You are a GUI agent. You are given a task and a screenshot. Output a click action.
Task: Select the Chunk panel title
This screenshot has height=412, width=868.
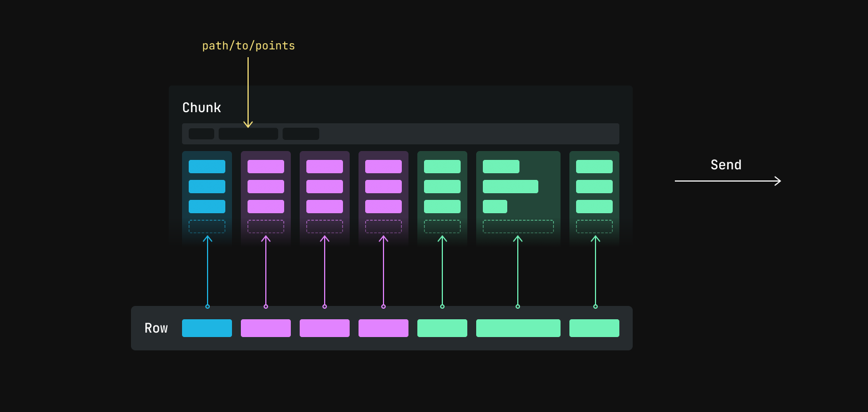point(201,108)
